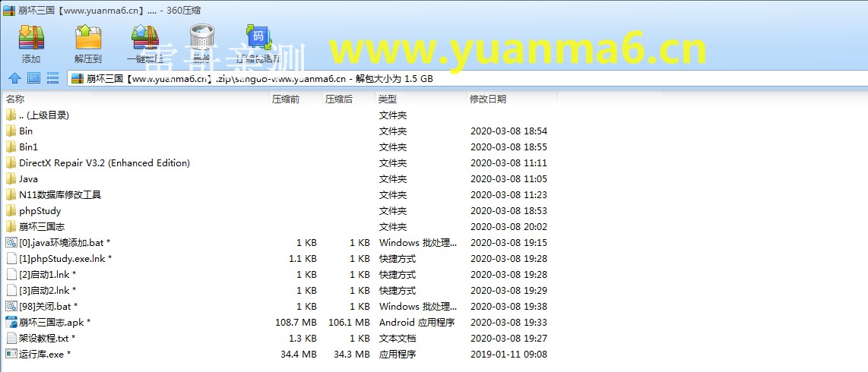
Task: Sort by 压缩前 column header
Action: tap(286, 99)
